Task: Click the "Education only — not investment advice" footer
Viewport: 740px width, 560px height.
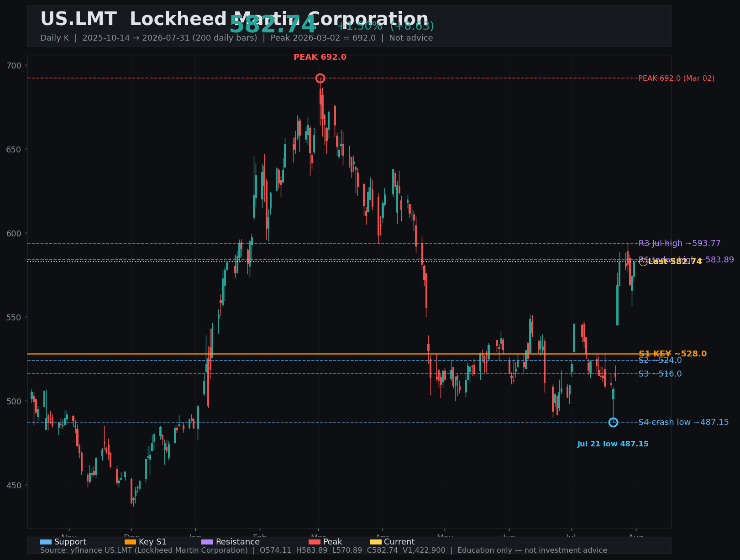Action: point(532,550)
